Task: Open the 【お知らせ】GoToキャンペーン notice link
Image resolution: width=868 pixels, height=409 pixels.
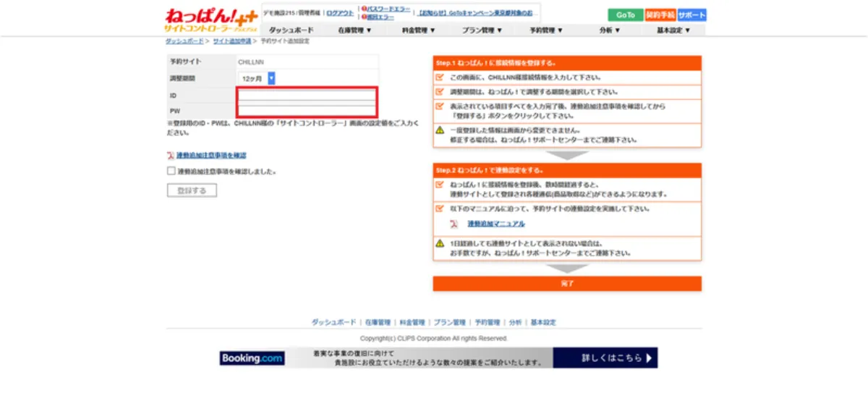Action: point(479,13)
